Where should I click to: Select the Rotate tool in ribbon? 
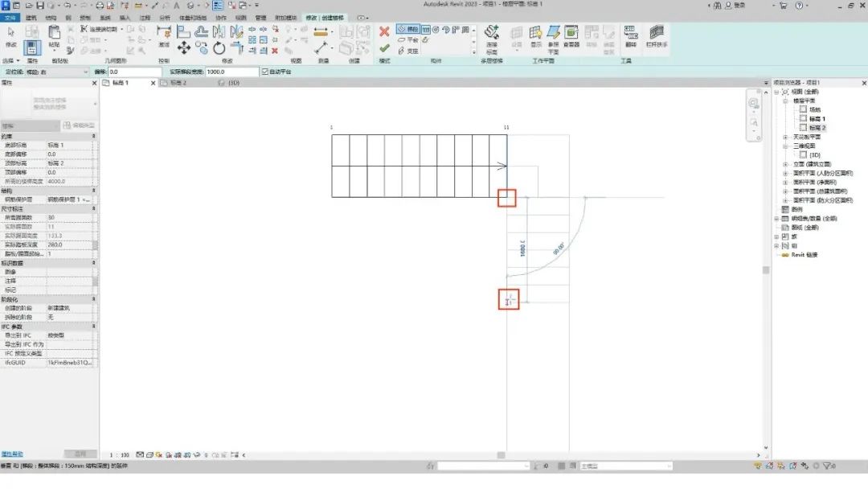(220, 48)
